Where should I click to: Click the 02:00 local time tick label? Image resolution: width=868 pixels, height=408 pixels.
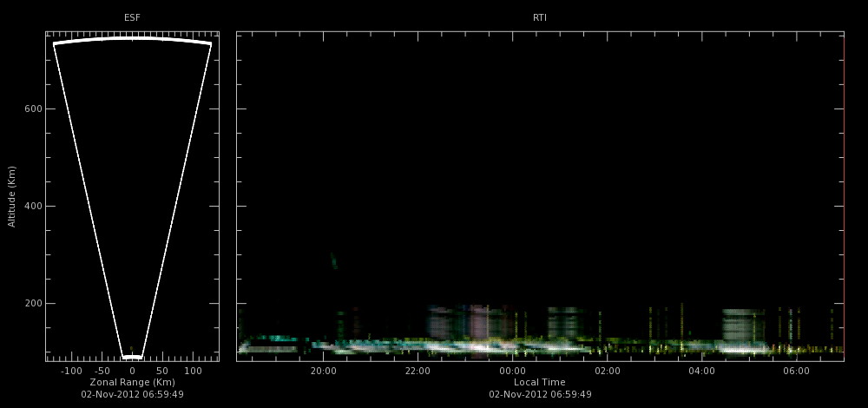coord(608,371)
